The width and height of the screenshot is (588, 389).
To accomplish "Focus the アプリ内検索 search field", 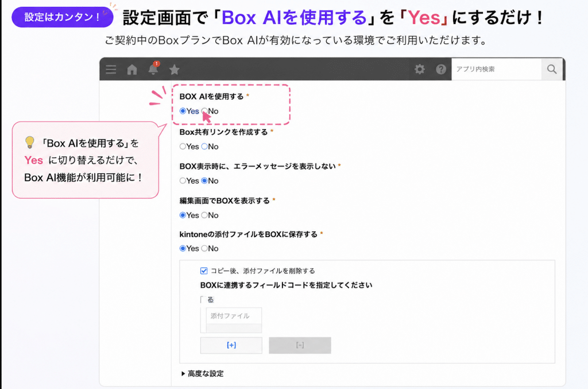I will (x=497, y=69).
